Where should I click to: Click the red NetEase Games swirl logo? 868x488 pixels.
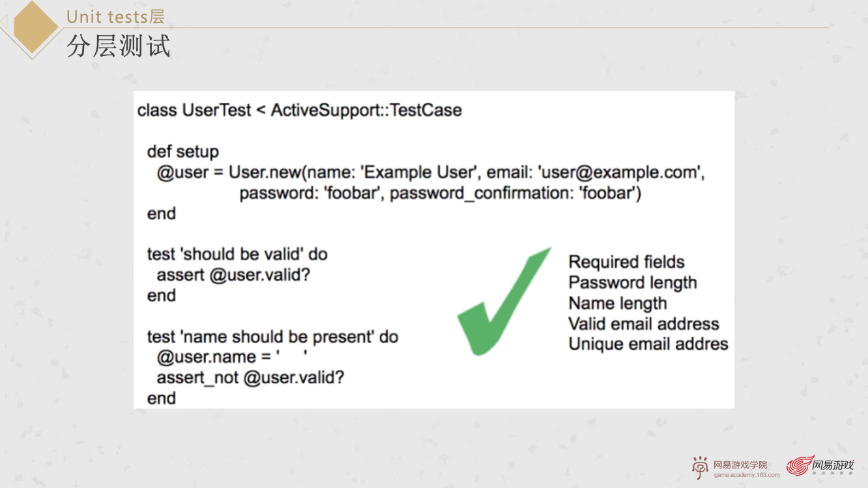(799, 465)
